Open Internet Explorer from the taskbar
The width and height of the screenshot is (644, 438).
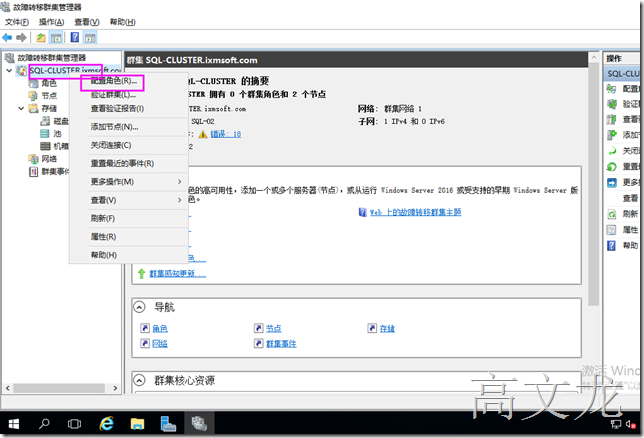106,424
